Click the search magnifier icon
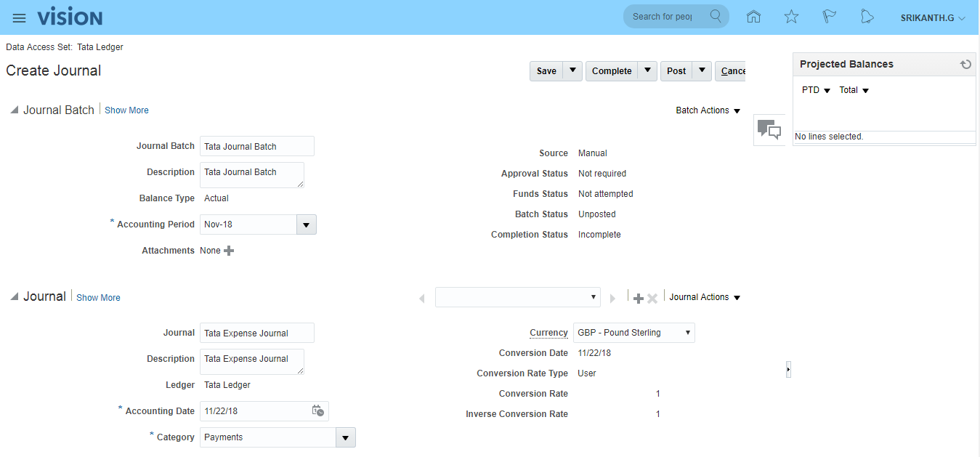 (716, 16)
